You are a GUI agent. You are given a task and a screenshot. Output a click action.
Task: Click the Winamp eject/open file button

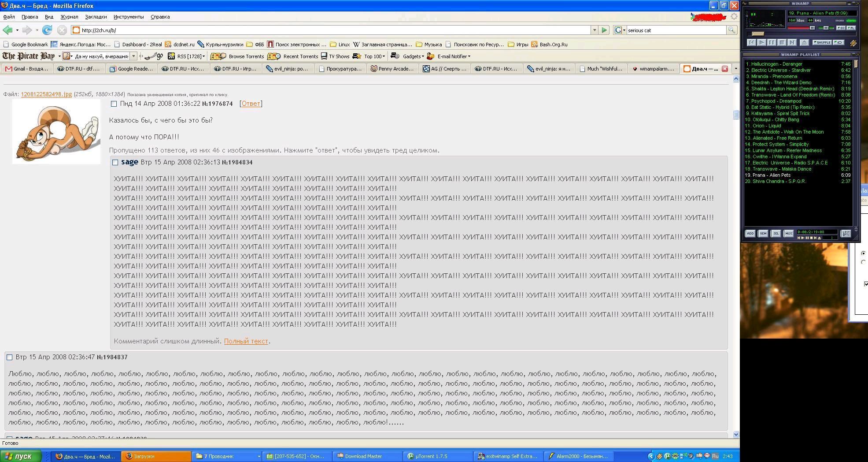click(804, 43)
